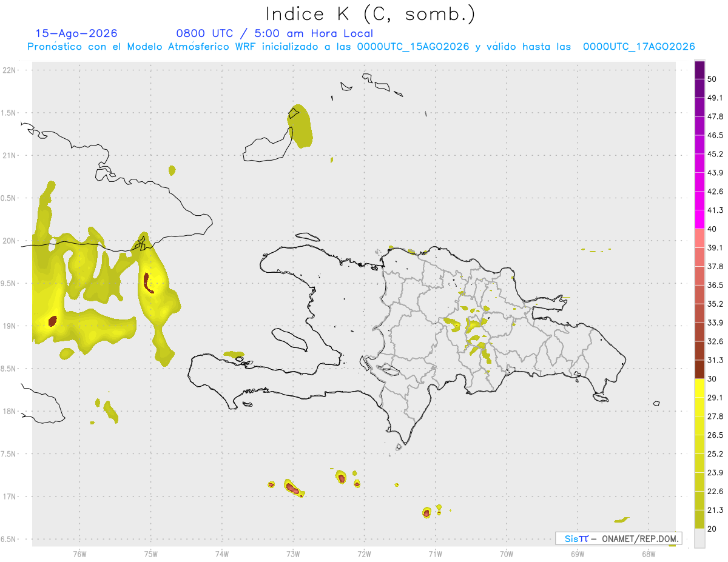Click the legend value 27.8
The image size is (728, 562).
(715, 416)
